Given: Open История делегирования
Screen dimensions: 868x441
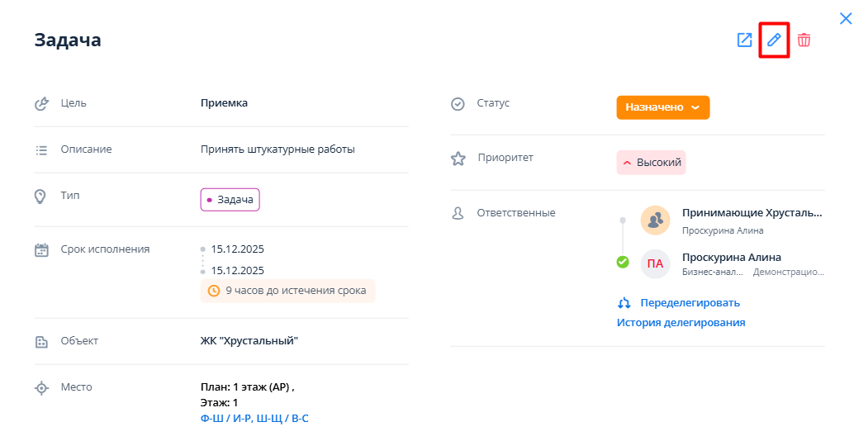Looking at the screenshot, I should click(x=681, y=323).
